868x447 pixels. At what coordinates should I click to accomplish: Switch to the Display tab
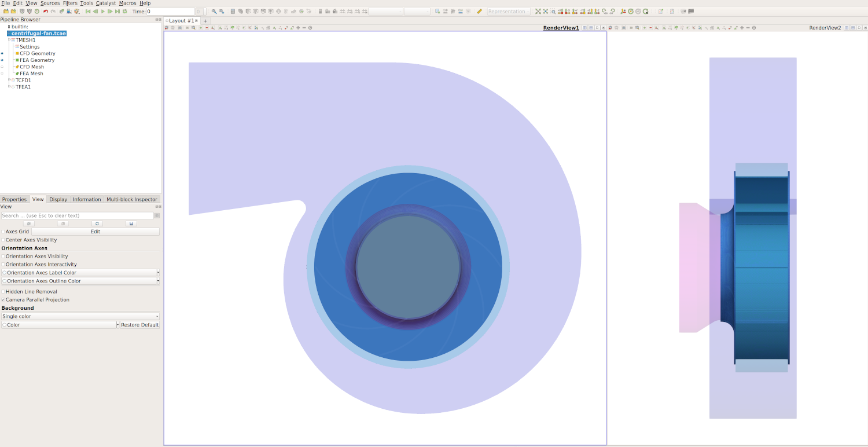(x=58, y=199)
